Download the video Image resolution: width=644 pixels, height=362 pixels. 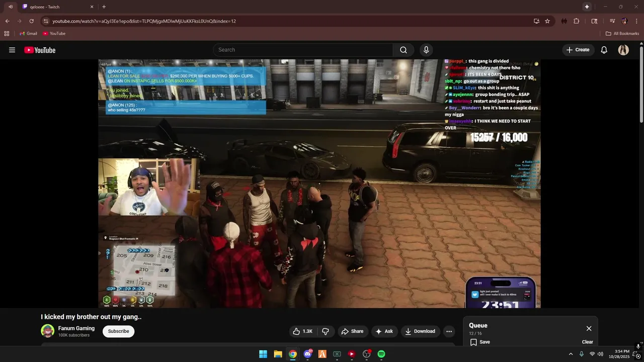click(420, 331)
